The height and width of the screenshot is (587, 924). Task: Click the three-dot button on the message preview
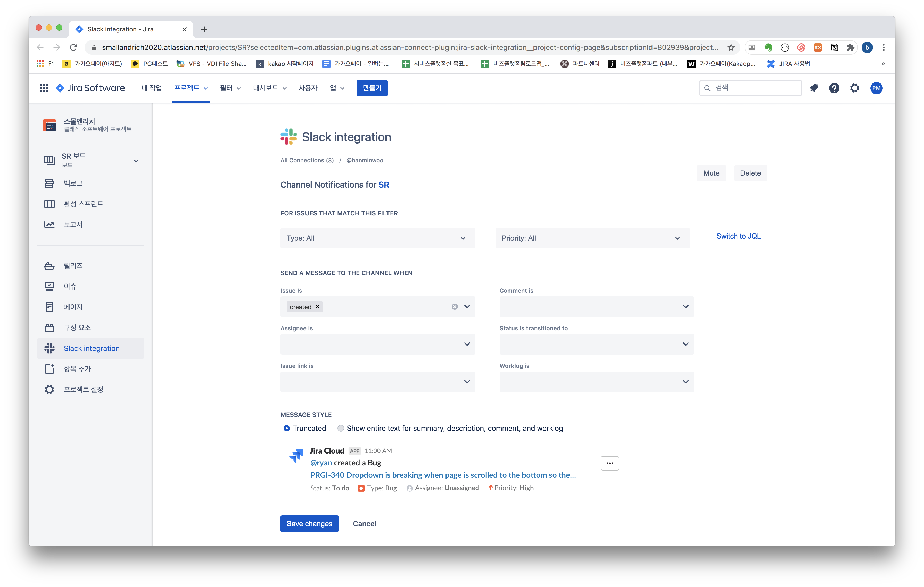610,463
